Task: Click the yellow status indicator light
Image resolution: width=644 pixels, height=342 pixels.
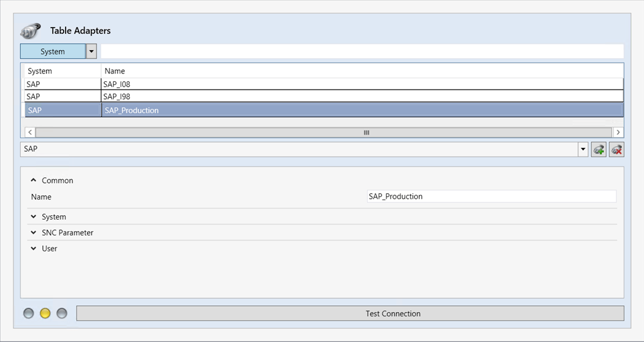Action: (x=45, y=313)
